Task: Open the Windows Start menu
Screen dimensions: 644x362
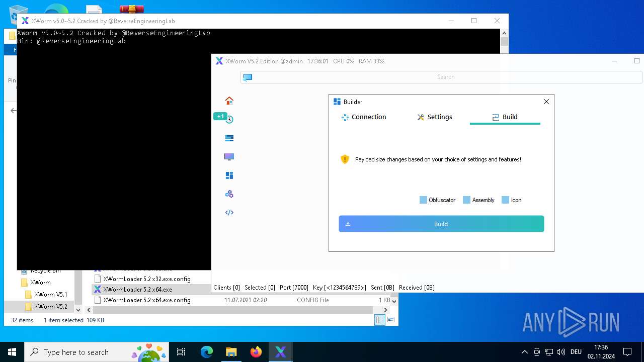Action: click(12, 352)
